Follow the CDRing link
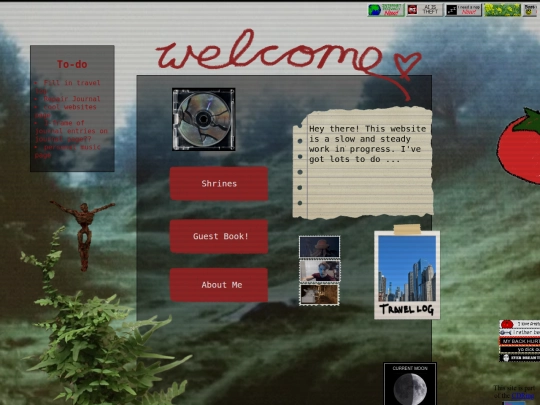540x405 pixels. click(522, 396)
